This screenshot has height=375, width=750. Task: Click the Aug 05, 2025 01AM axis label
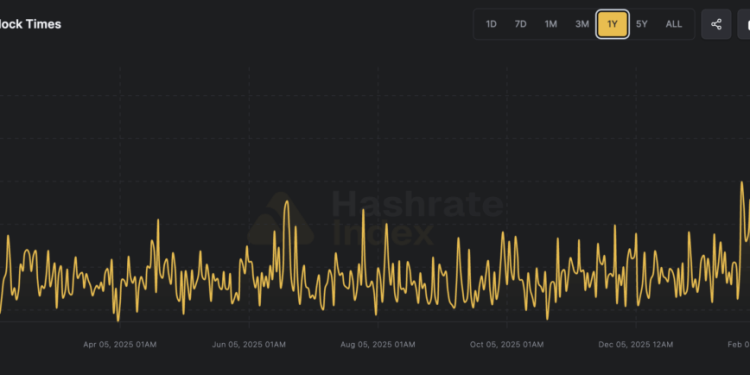pos(378,344)
